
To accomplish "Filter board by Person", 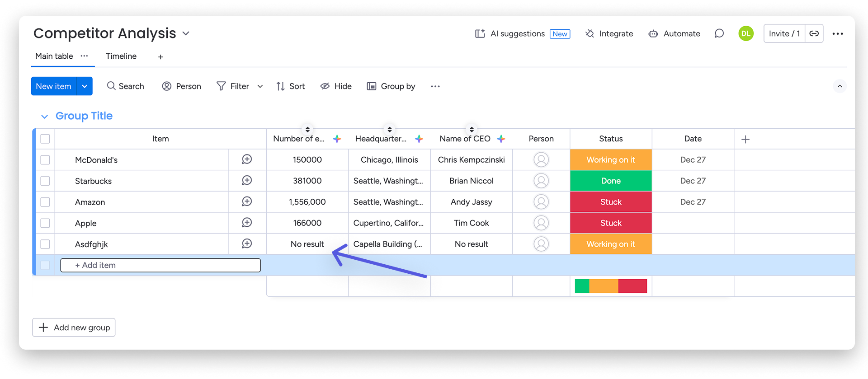I will point(181,86).
